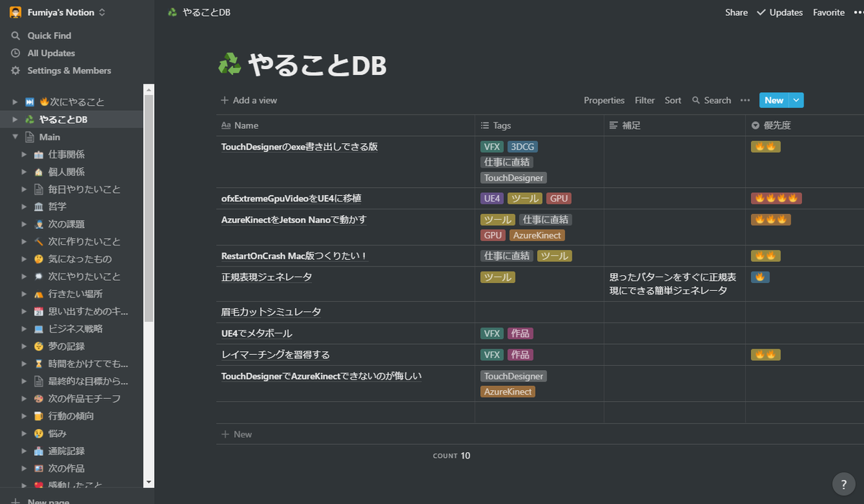Open the New button dropdown arrow

796,101
